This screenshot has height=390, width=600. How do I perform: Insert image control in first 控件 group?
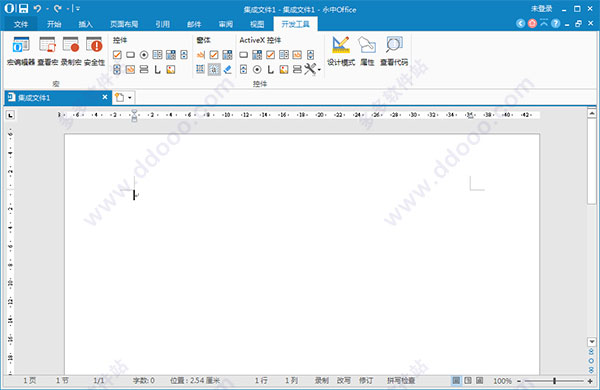(171, 70)
